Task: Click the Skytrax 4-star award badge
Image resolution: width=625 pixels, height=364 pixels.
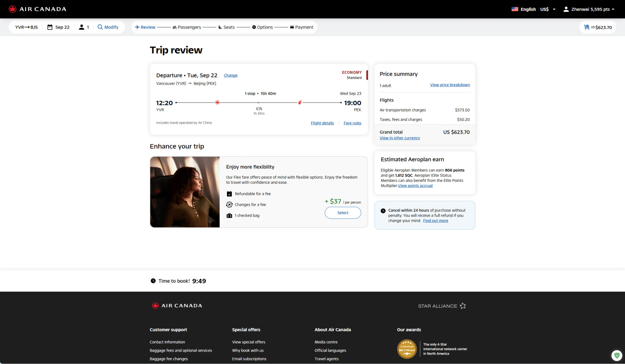Action: tap(407, 349)
